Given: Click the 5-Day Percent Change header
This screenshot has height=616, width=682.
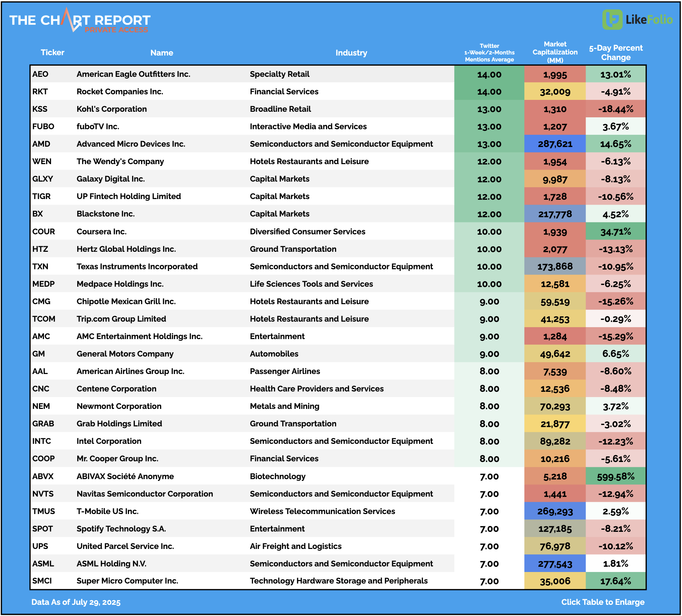Looking at the screenshot, I should click(x=616, y=53).
